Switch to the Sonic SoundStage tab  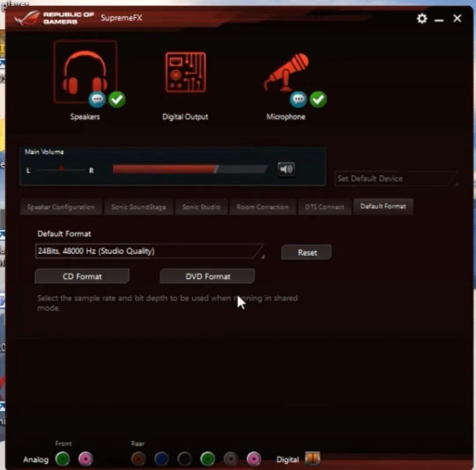139,207
